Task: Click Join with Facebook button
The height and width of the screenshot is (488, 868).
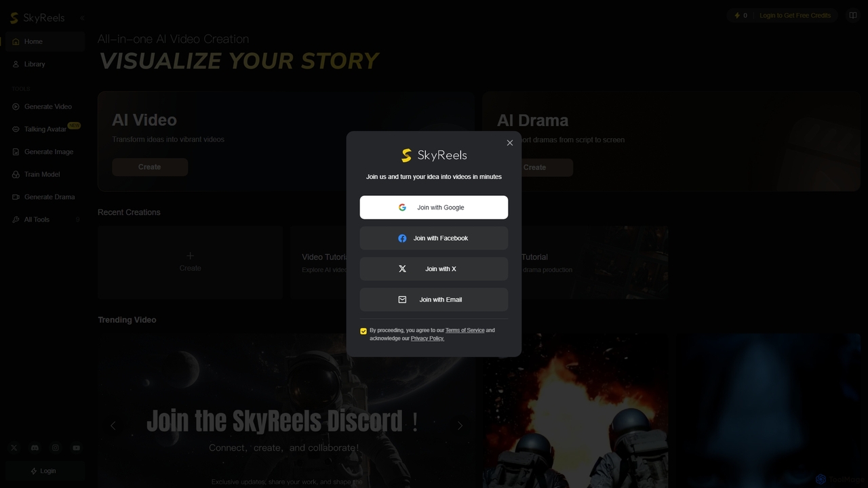Action: [x=434, y=239]
